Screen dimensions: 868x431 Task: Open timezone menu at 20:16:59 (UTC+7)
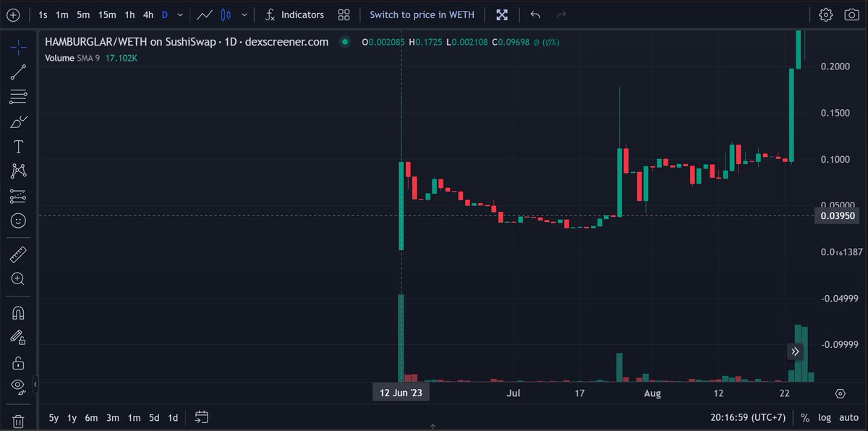(x=747, y=417)
